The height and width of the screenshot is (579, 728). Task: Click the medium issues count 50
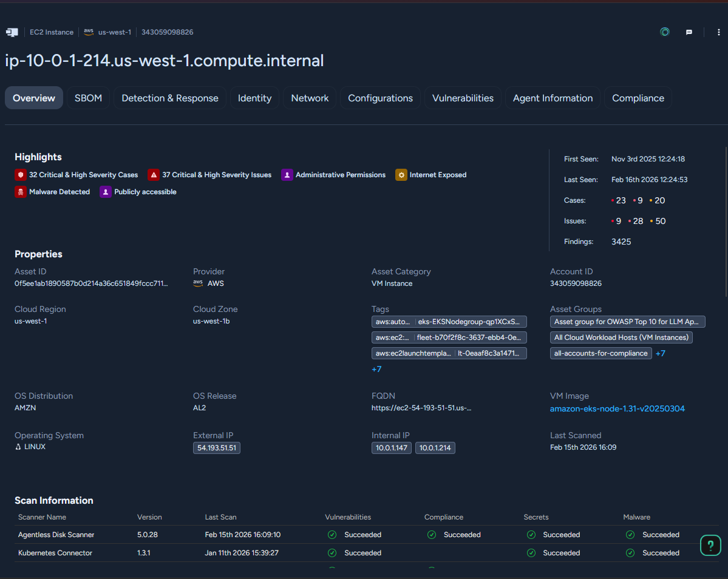[660, 222]
